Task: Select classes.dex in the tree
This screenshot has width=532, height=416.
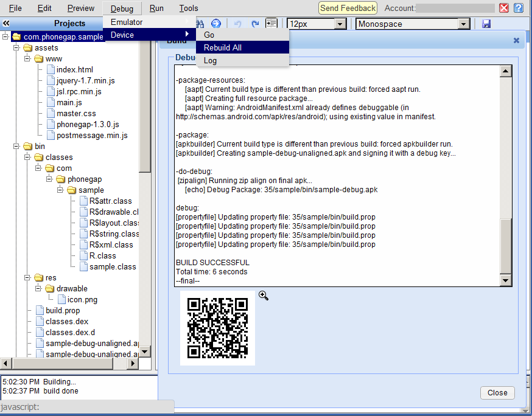Action: [x=67, y=321]
